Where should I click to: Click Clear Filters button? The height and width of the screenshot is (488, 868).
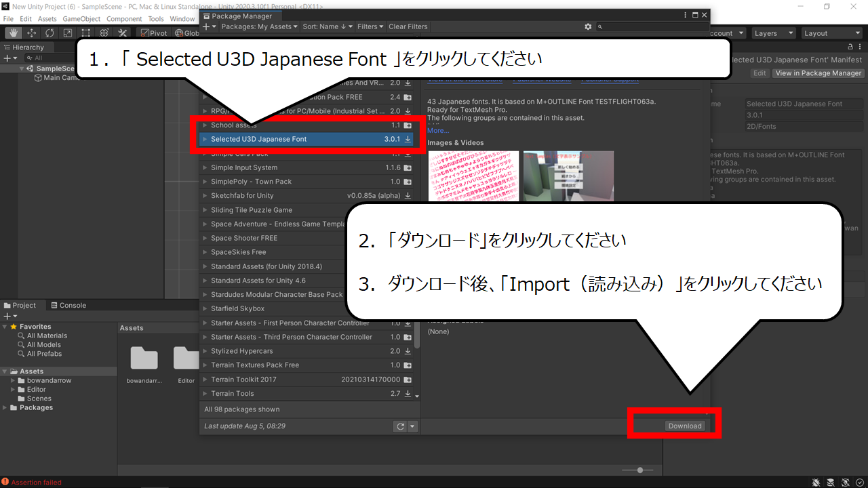408,26
